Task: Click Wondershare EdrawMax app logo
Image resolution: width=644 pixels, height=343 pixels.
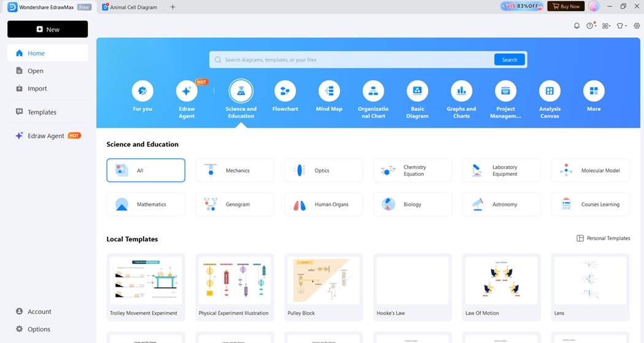Action: click(13, 7)
